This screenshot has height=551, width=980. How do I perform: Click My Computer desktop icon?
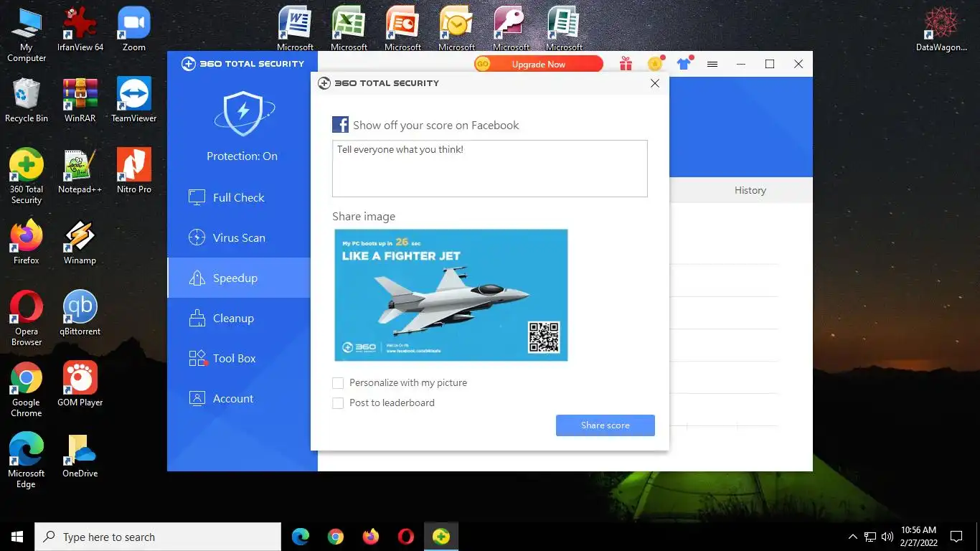point(27,34)
